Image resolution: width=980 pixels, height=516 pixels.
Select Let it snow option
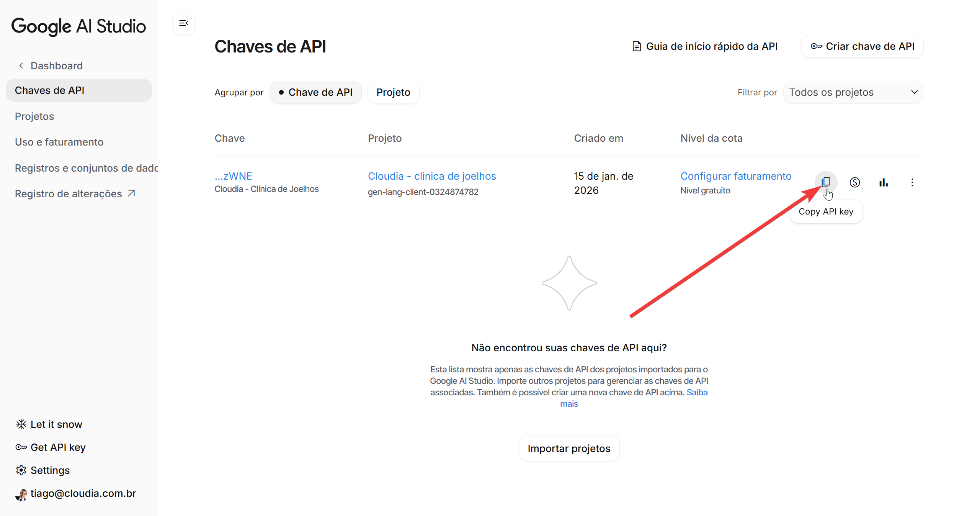pos(49,424)
